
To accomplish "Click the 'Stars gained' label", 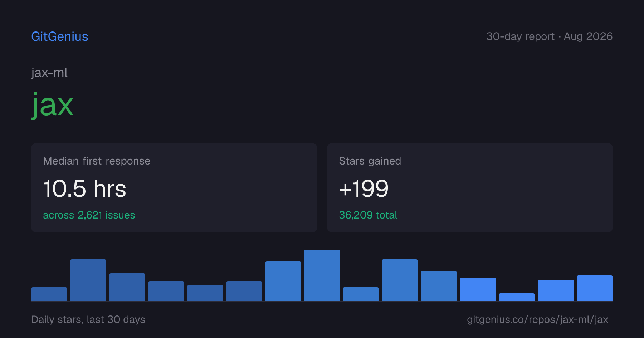I will 370,161.
